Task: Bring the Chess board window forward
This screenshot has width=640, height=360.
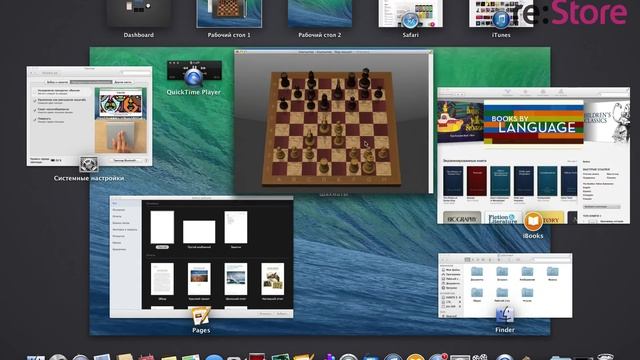Action: [333, 122]
